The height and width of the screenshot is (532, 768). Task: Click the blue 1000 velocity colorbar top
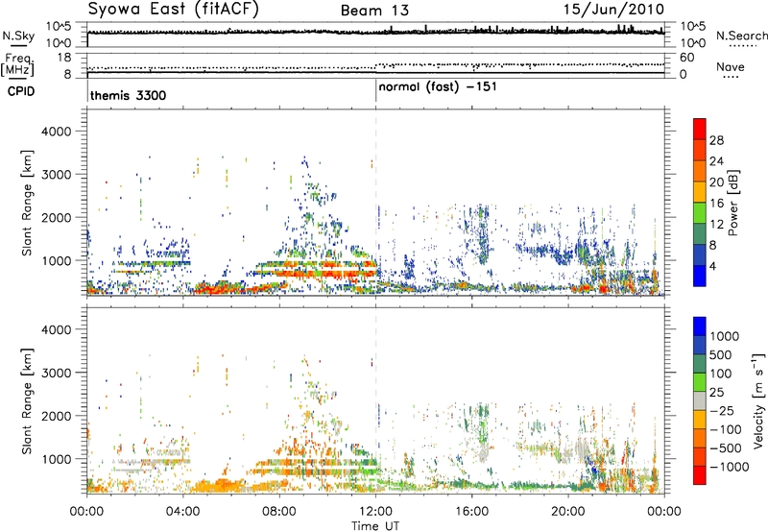pos(700,326)
